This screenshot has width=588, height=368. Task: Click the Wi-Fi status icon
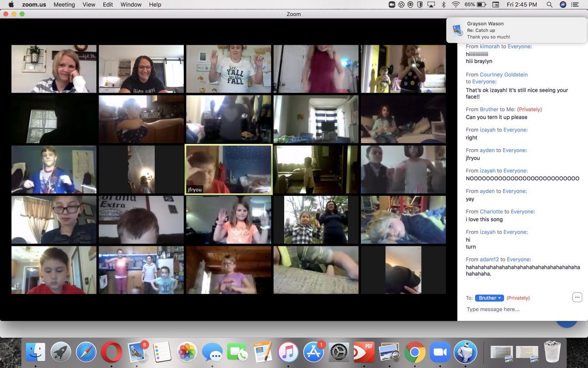[456, 4]
